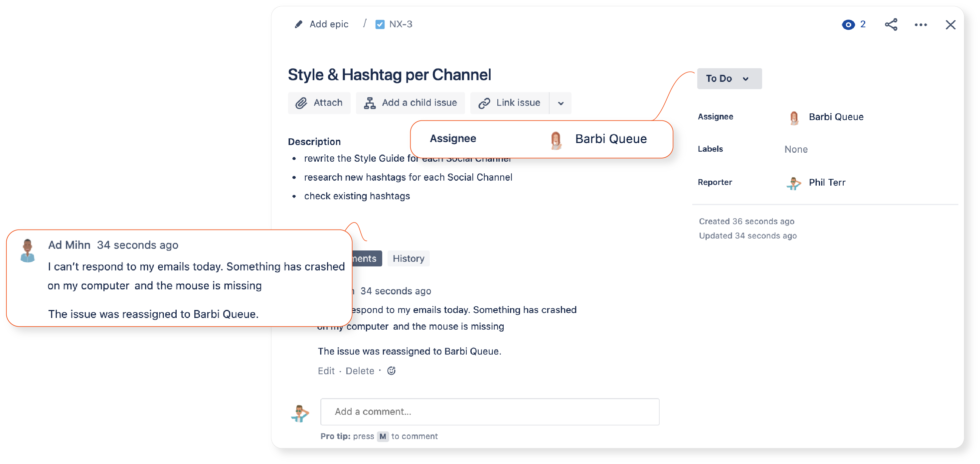980x464 pixels.
Task: Click the chain icon on Link issue
Action: tap(484, 103)
